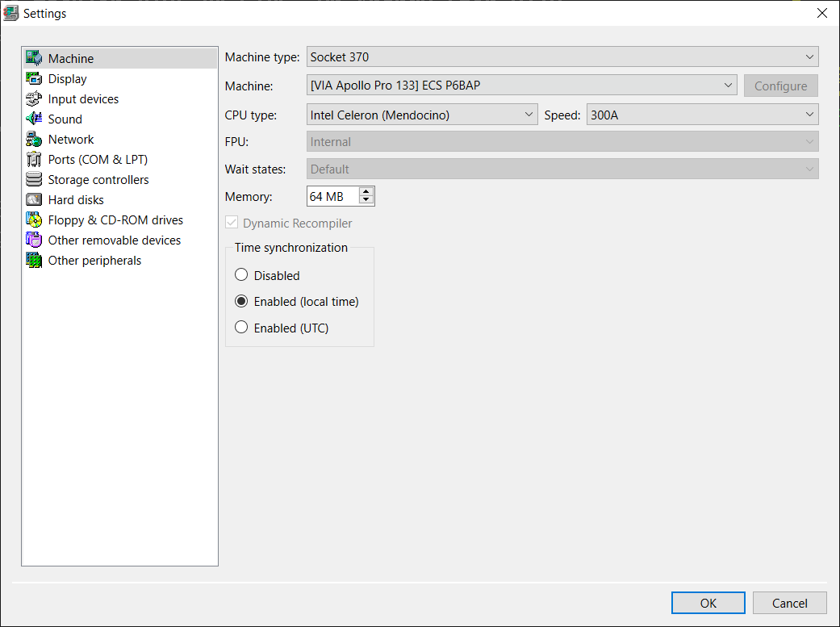The image size is (840, 627).
Task: Click the Display monitor icon in sidebar
Action: [34, 79]
